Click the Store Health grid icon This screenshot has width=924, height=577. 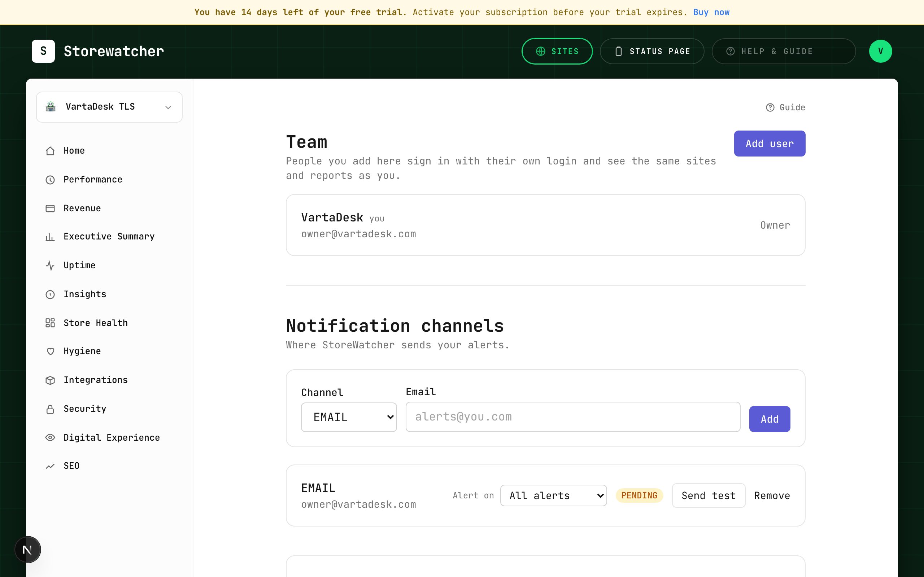point(50,323)
